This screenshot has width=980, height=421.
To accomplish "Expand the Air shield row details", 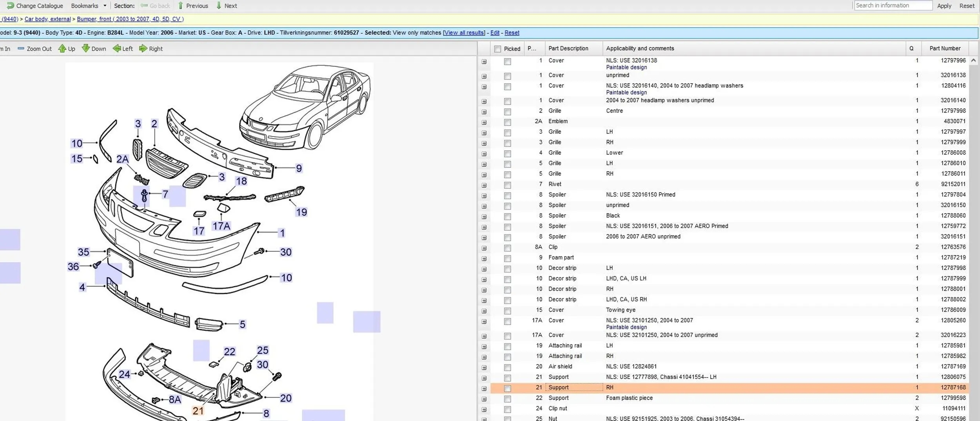I will [x=484, y=368].
